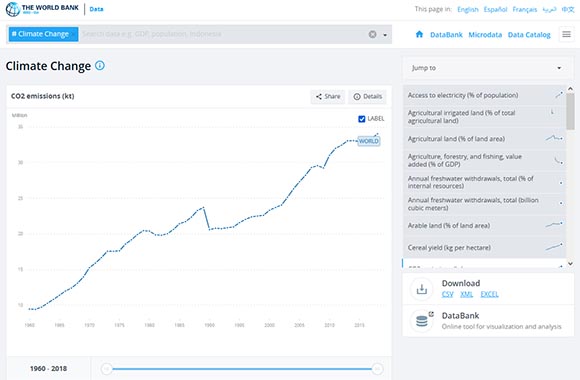Select Agricultural irrigated land indicator

484,117
